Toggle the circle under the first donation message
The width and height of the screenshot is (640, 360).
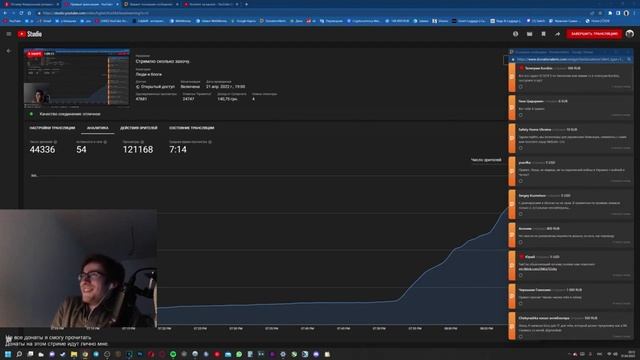tap(520, 87)
